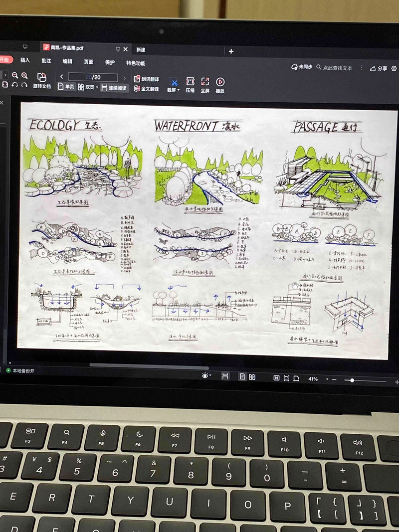Open settings gear at top right

[394, 68]
